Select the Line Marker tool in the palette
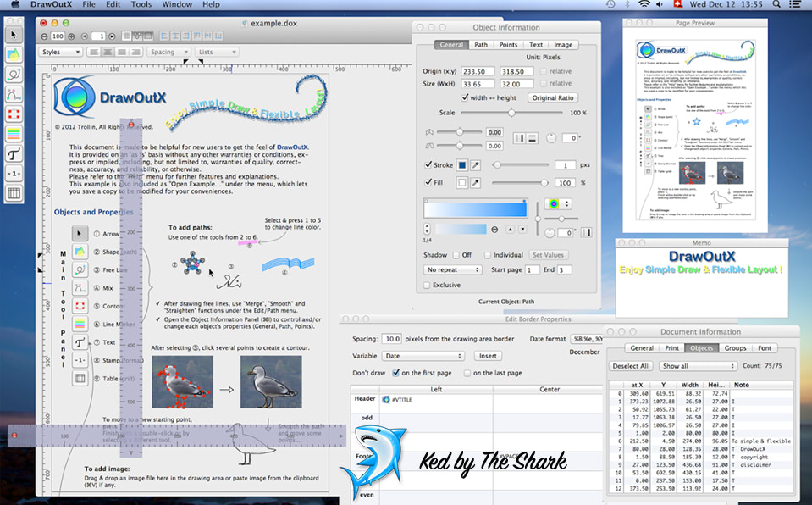This screenshot has width=812, height=505. (14, 133)
